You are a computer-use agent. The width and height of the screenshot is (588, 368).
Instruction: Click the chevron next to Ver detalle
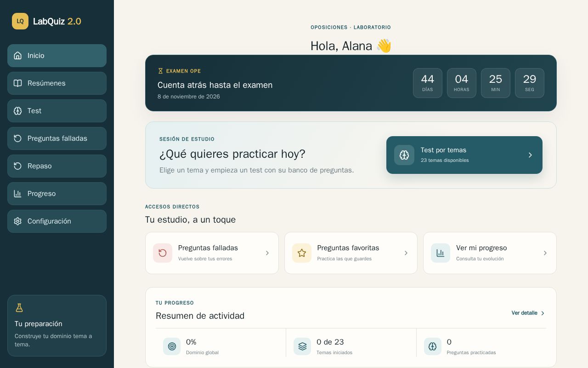pyautogui.click(x=543, y=313)
